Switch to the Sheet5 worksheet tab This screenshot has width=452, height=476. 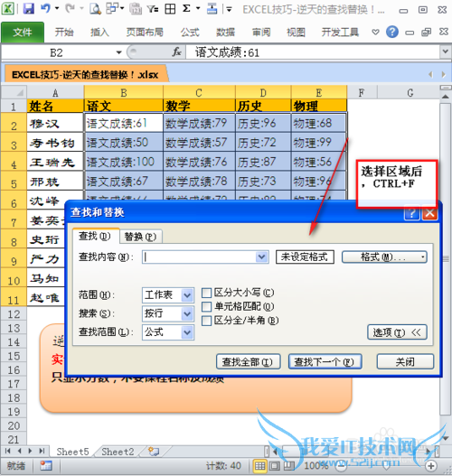[72, 452]
